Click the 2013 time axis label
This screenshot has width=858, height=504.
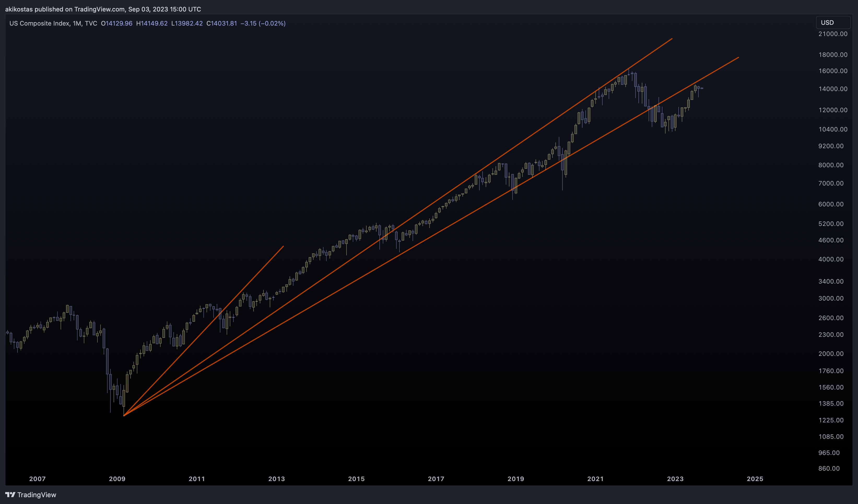[277, 479]
